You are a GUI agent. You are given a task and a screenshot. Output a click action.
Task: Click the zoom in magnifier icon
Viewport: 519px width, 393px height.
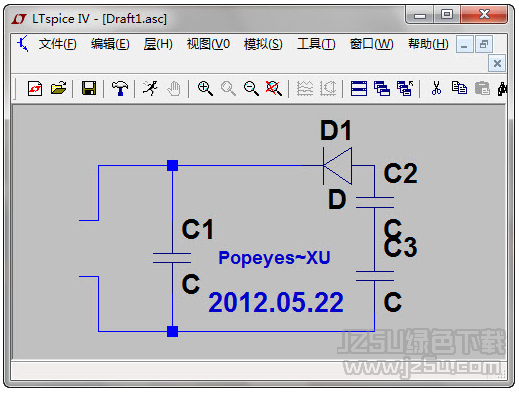[205, 89]
